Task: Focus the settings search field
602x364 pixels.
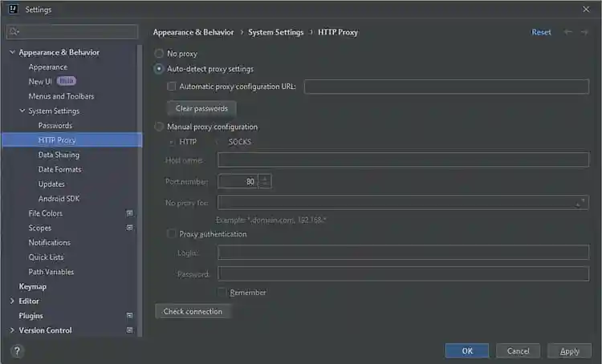Action: 71,31
